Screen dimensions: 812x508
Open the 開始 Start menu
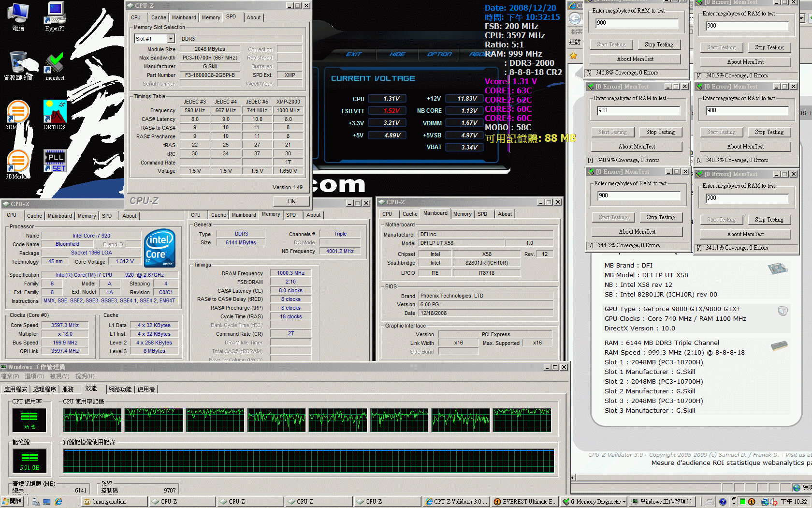(x=12, y=502)
